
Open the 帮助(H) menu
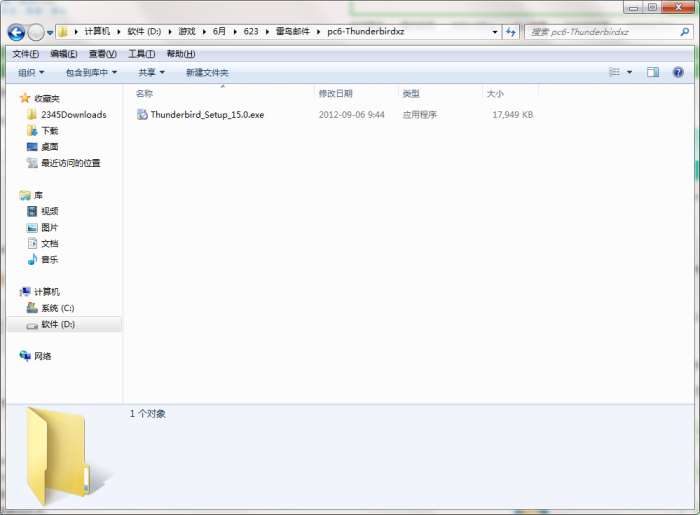[x=181, y=54]
